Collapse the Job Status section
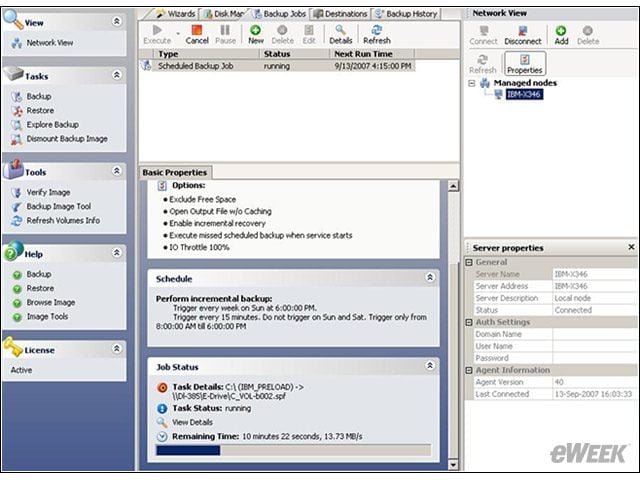The image size is (640, 480). click(x=430, y=365)
